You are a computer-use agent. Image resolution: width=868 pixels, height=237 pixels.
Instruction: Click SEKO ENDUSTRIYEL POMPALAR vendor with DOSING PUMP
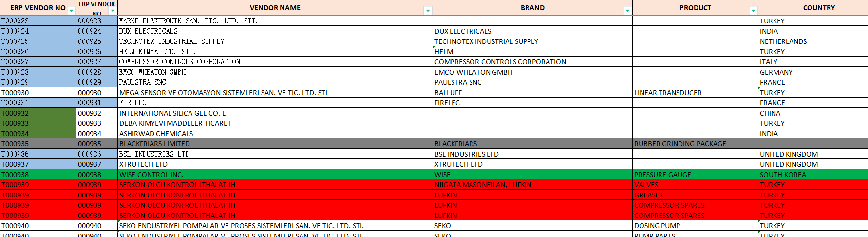pyautogui.click(x=275, y=226)
